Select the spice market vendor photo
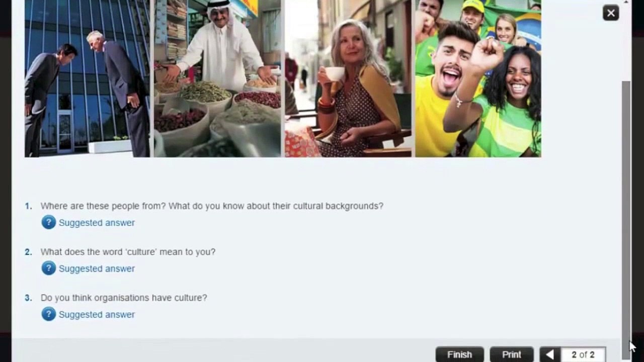 tap(217, 78)
